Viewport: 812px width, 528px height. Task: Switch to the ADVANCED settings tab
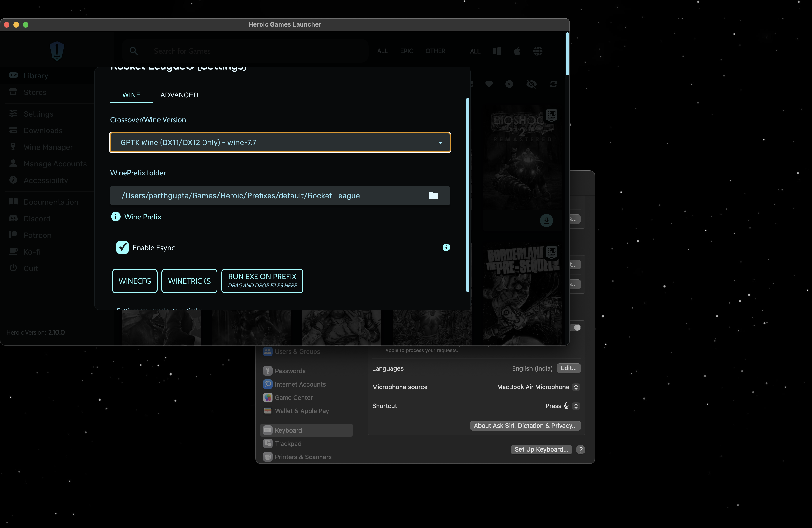(x=179, y=95)
